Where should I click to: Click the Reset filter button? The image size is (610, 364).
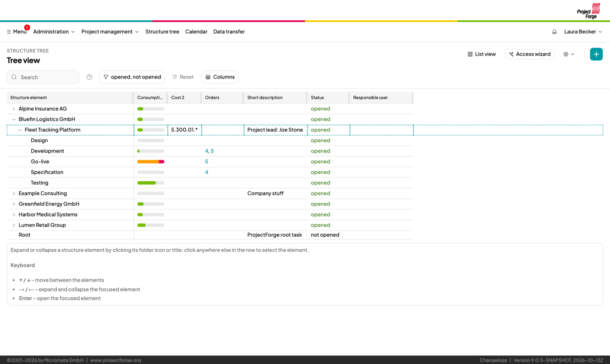[183, 77]
